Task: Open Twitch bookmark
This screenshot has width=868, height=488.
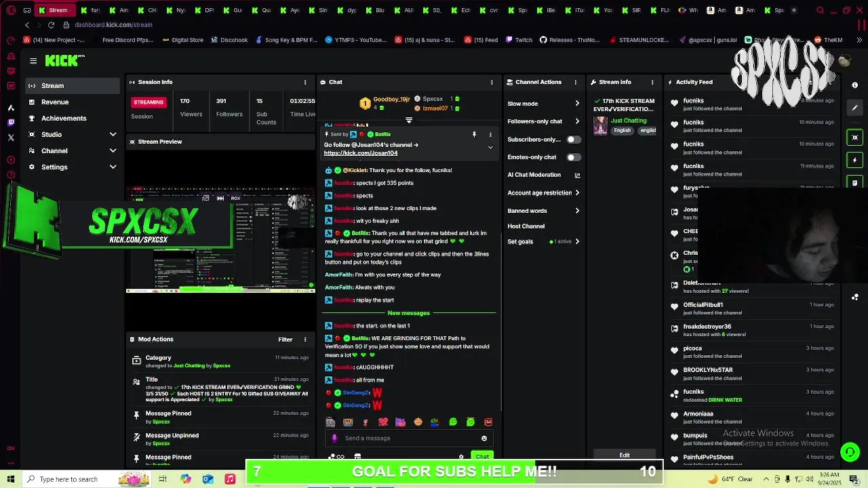Action: pyautogui.click(x=519, y=40)
